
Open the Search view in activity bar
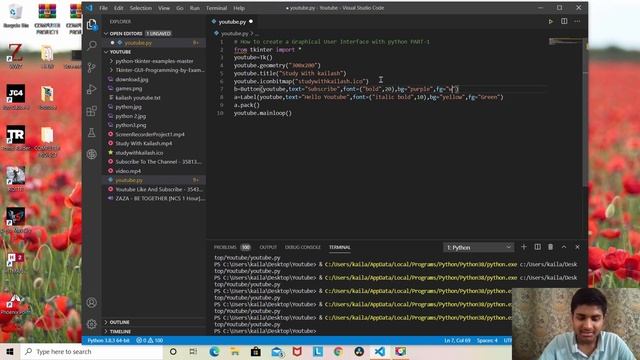(x=92, y=45)
